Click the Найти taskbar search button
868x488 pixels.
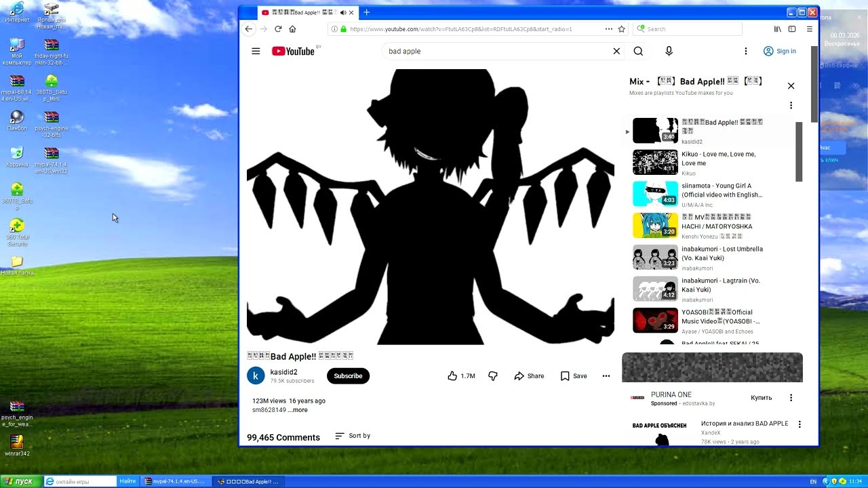coord(127,481)
